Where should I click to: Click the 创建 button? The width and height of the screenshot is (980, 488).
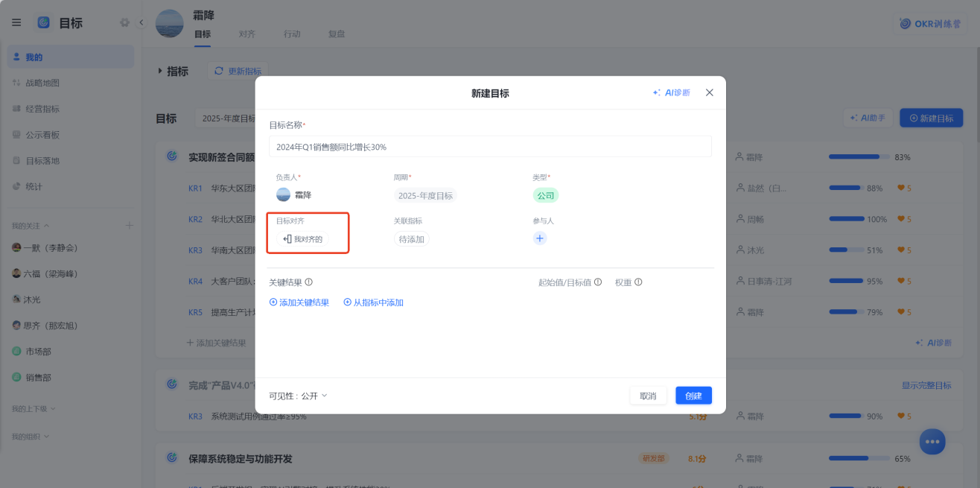click(694, 396)
